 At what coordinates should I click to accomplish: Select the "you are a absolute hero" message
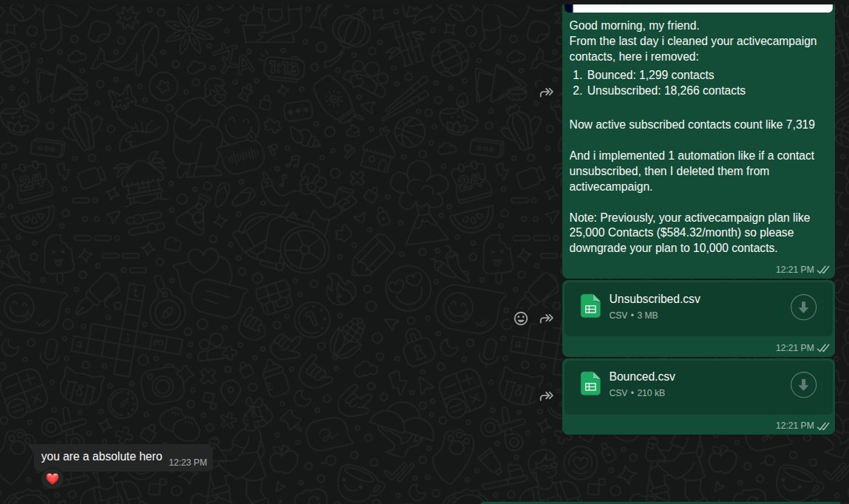[x=123, y=457]
